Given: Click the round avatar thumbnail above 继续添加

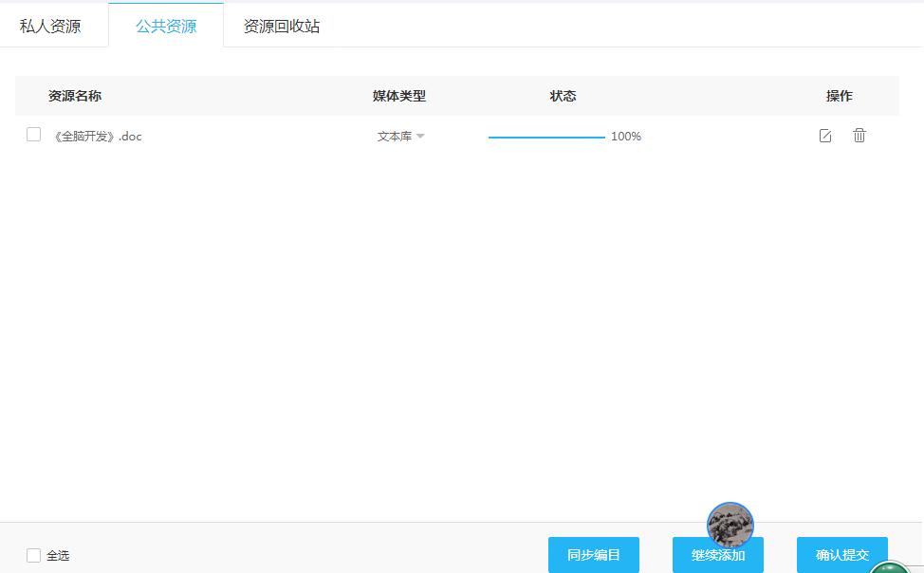Looking at the screenshot, I should (730, 525).
